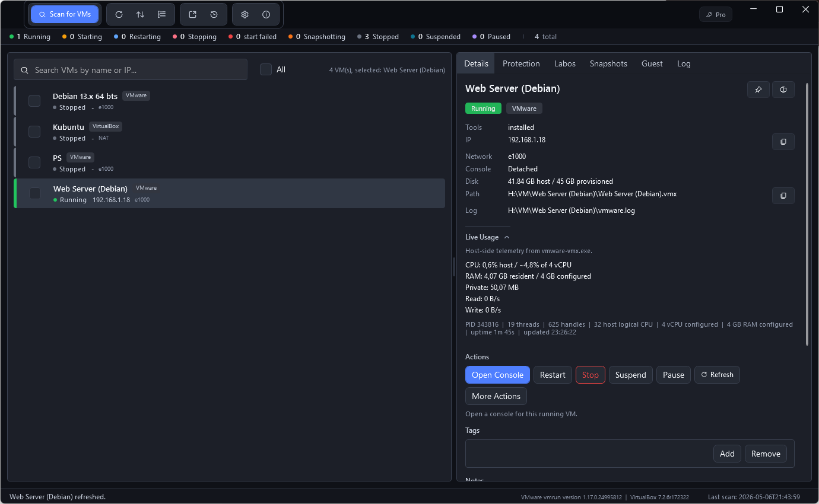
Task: Focus the Search VMs by name or IP field
Action: tap(131, 69)
